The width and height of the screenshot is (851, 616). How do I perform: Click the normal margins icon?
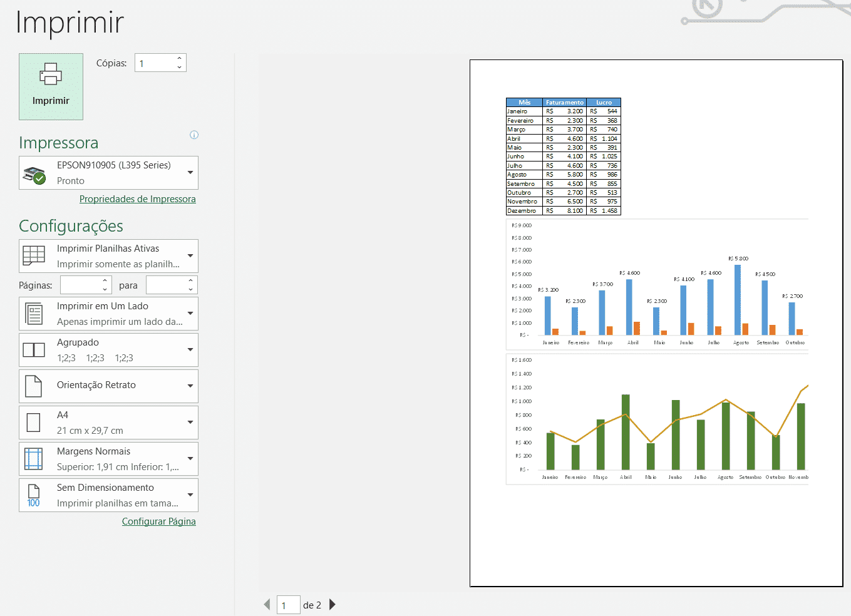coord(34,459)
